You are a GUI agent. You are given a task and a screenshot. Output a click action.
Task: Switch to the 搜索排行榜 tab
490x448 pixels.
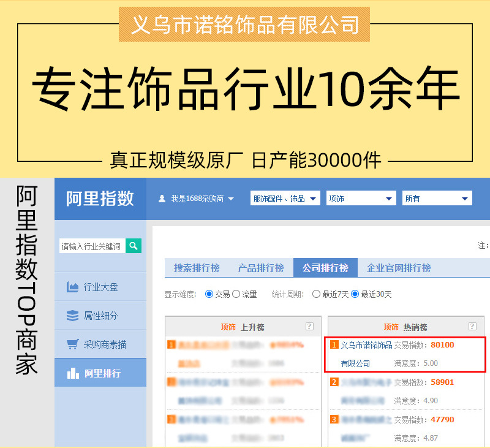(197, 268)
